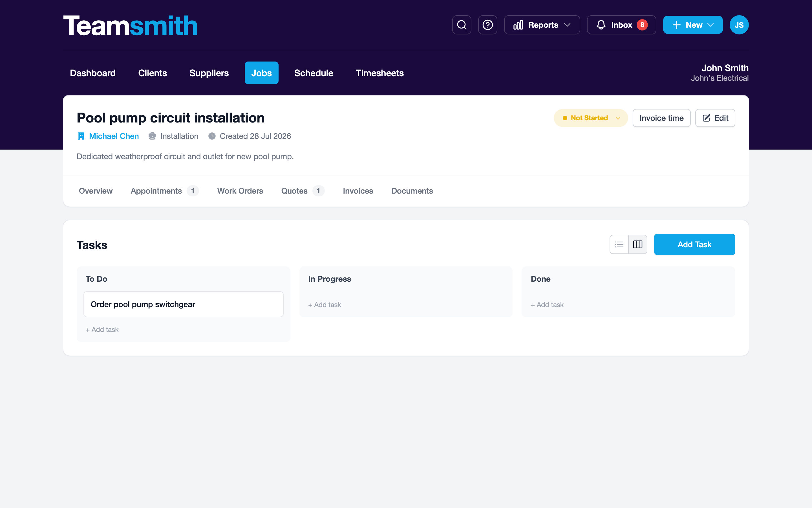The image size is (812, 508).
Task: Add a task in the In Progress column
Action: [x=325, y=305]
